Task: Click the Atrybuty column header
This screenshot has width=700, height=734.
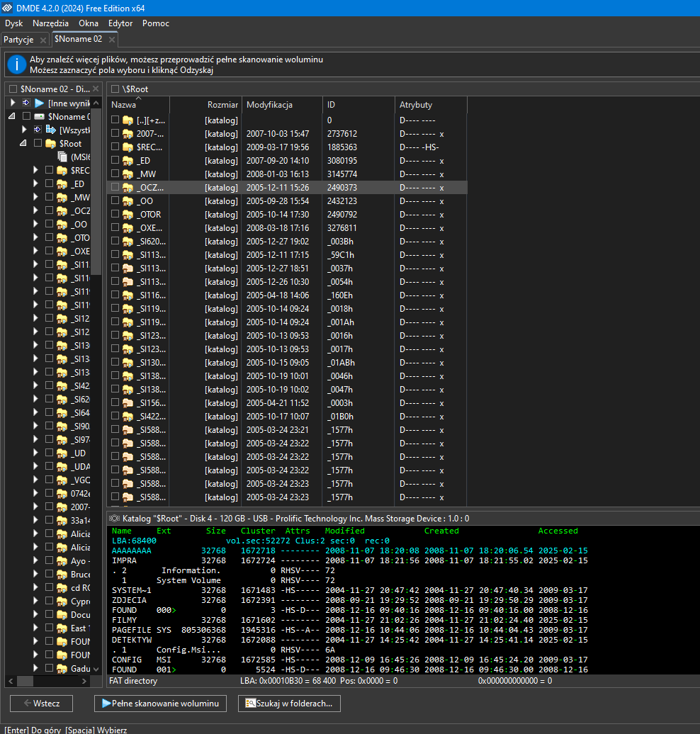Action: pos(431,105)
